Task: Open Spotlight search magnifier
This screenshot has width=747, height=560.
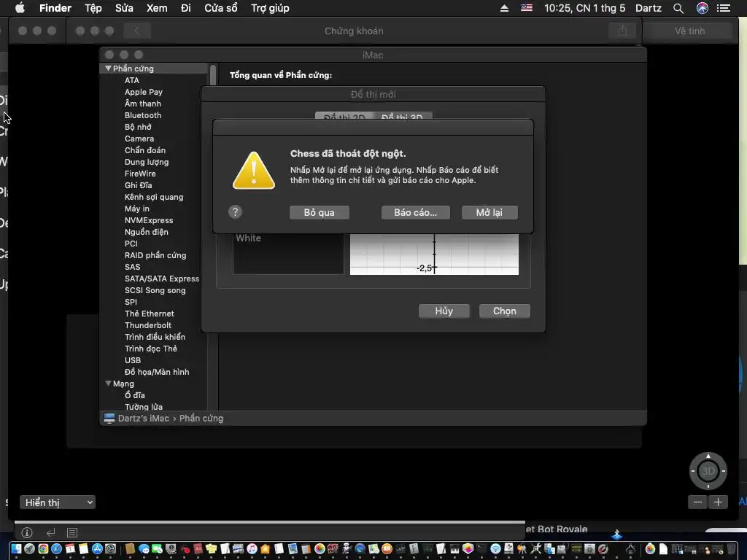Action: [678, 8]
